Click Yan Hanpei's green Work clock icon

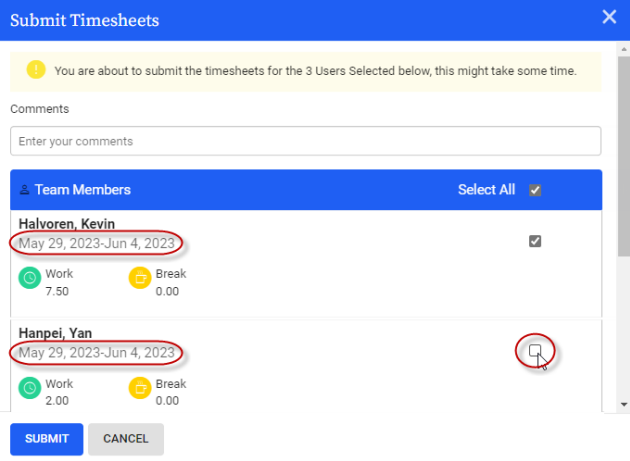click(30, 388)
